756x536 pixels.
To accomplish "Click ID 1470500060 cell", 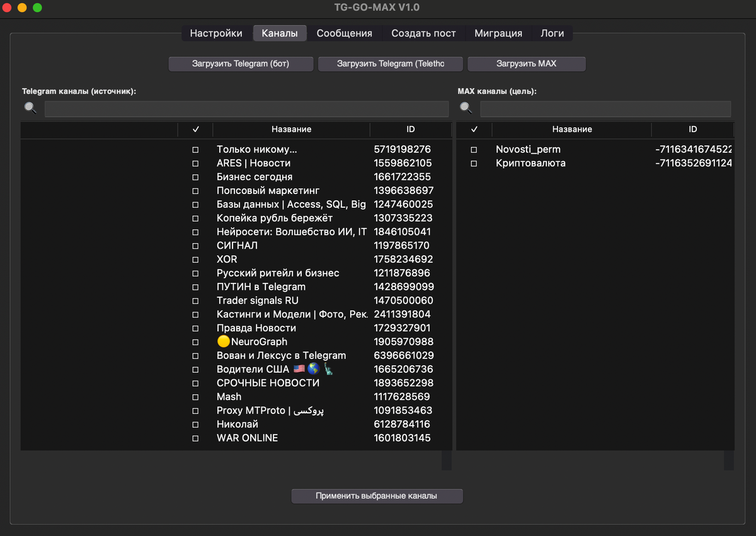I will pos(404,301).
